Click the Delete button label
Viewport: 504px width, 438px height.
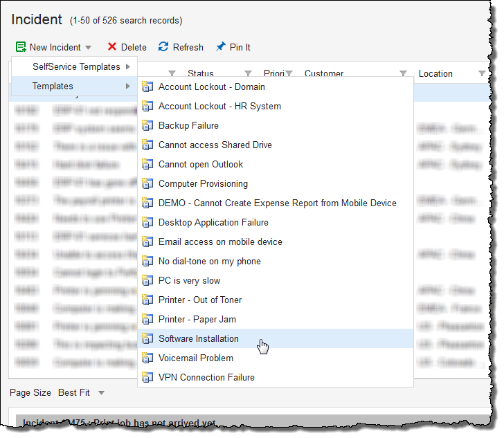pos(134,47)
